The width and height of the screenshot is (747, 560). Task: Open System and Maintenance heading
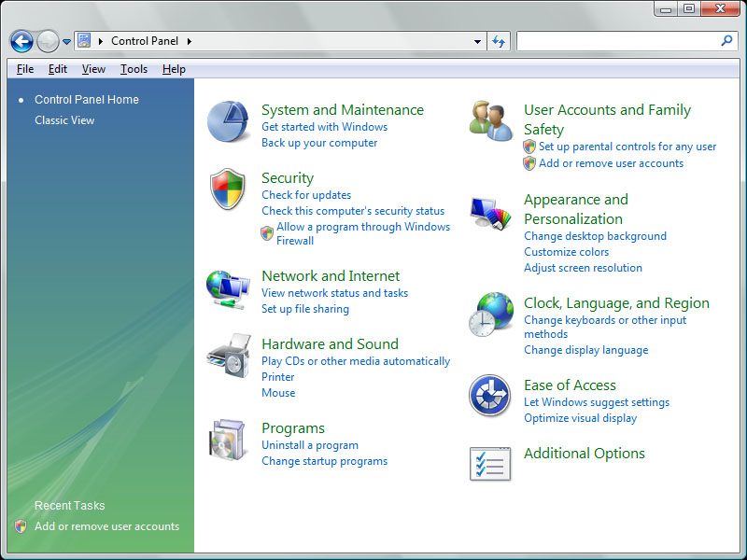(343, 110)
